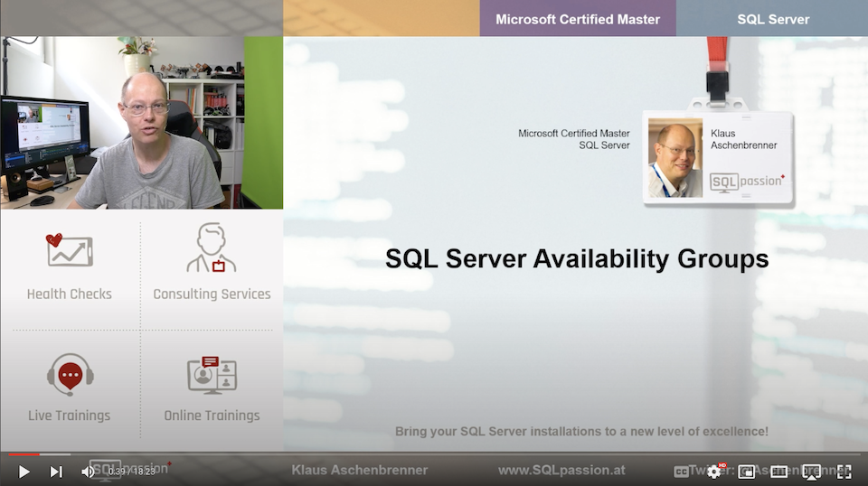This screenshot has height=486, width=868.
Task: Click the SQLpassion logo on the badge
Action: click(x=748, y=182)
